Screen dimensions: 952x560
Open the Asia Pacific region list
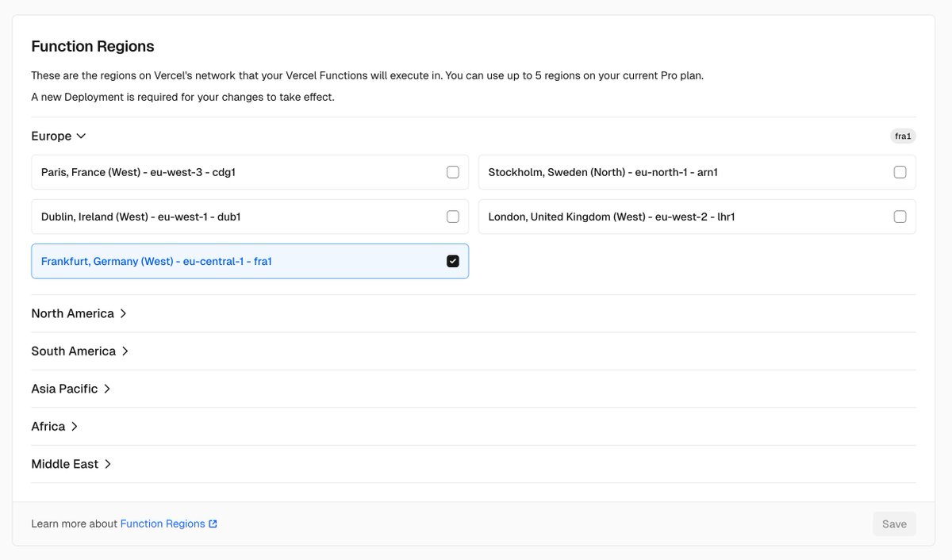(71, 389)
